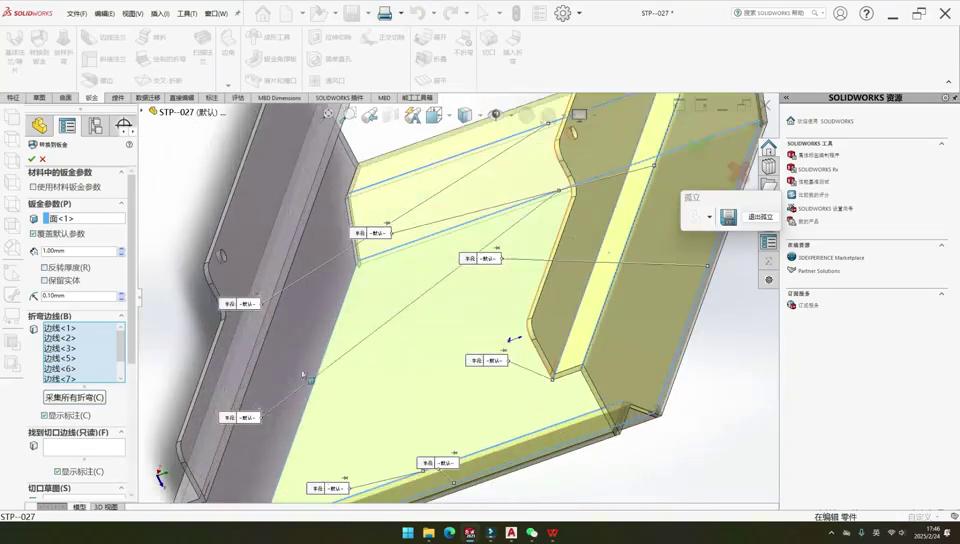Click the 3DEXPERIENCE Marketplace link
Screen dimensions: 960x544
click(831, 258)
